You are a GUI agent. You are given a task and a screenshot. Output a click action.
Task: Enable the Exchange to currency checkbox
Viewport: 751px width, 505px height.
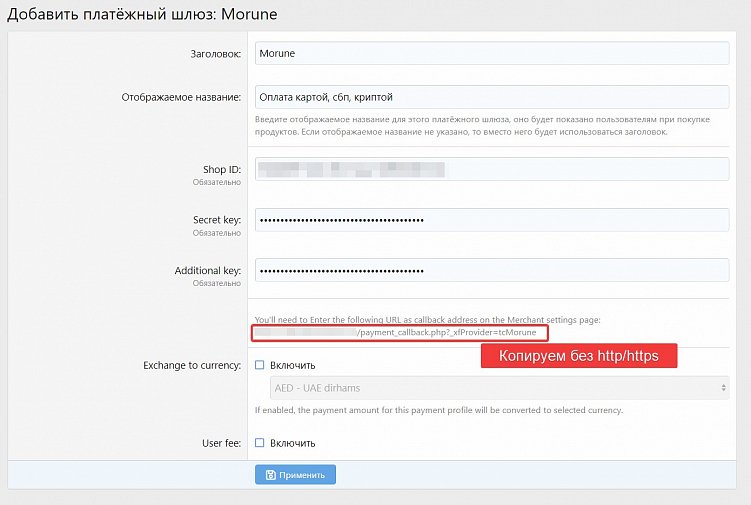tap(260, 366)
